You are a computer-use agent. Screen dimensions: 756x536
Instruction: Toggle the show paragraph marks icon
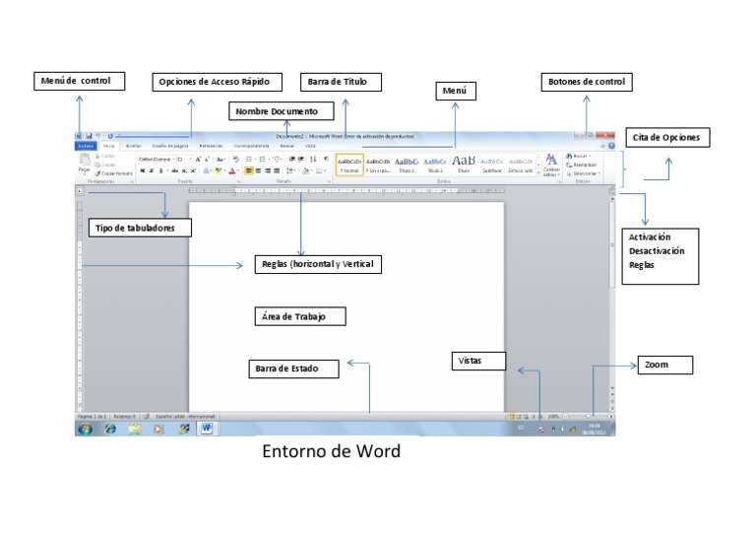(x=327, y=159)
